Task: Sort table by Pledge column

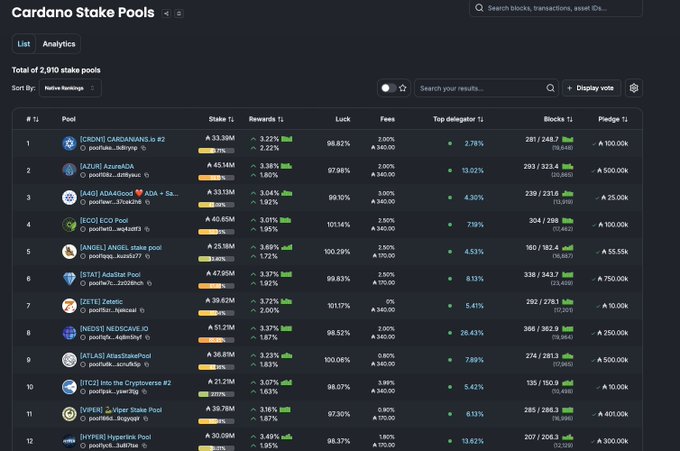Action: [613, 119]
